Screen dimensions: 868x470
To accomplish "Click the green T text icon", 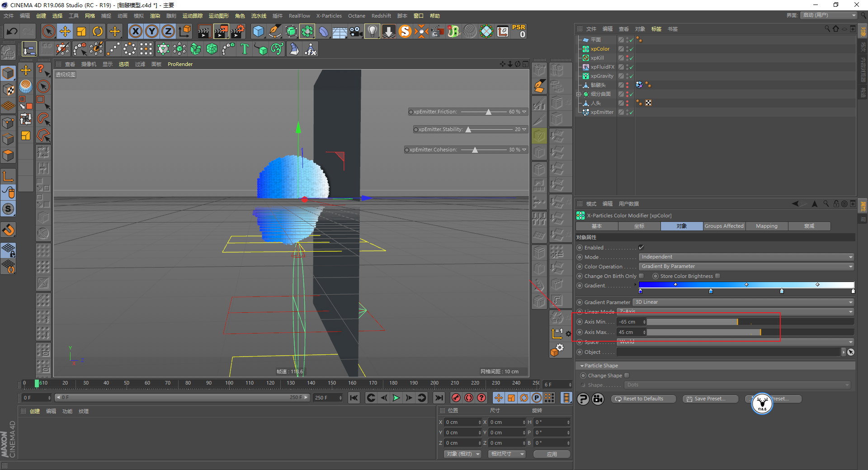I will pyautogui.click(x=245, y=49).
